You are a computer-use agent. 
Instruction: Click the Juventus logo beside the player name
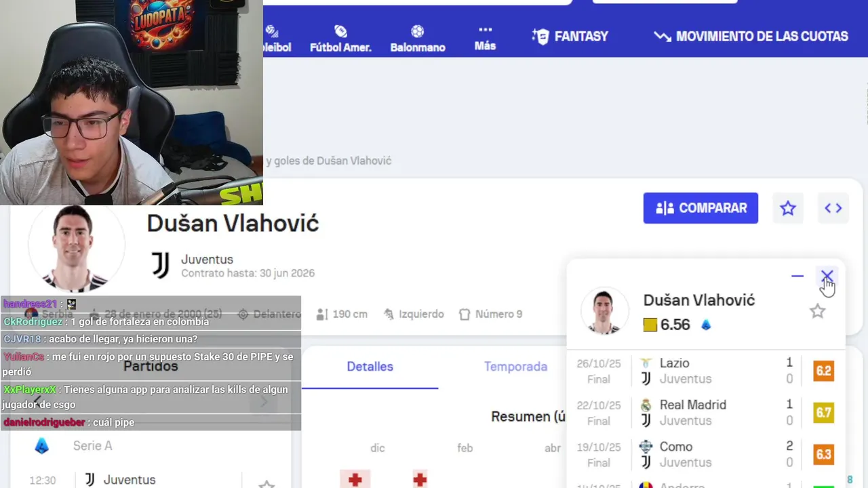coord(161,265)
